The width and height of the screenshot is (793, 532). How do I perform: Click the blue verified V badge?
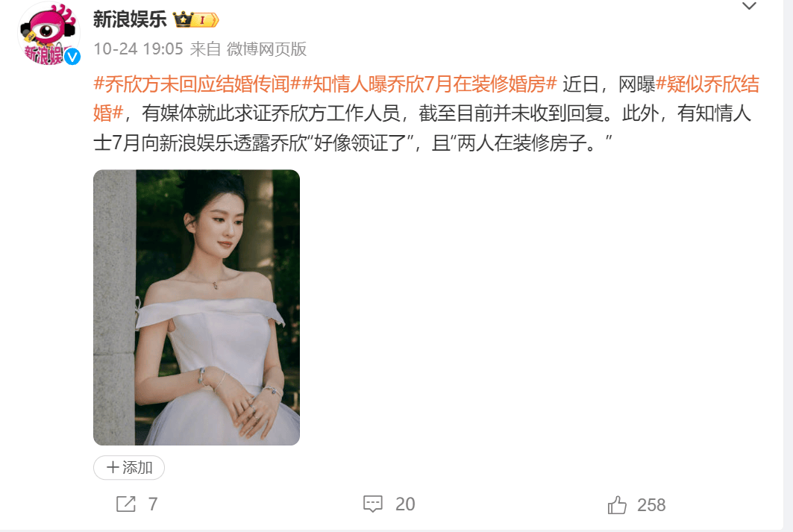(x=73, y=57)
